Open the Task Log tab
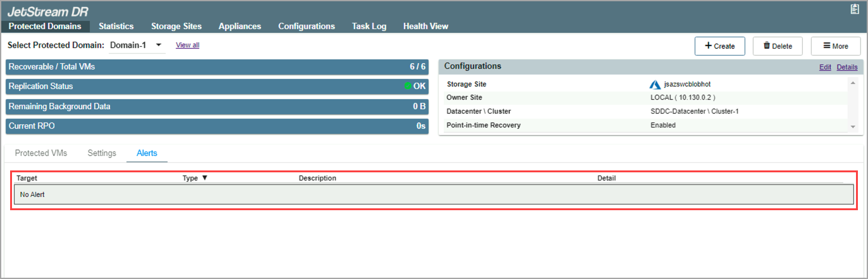 click(x=369, y=27)
